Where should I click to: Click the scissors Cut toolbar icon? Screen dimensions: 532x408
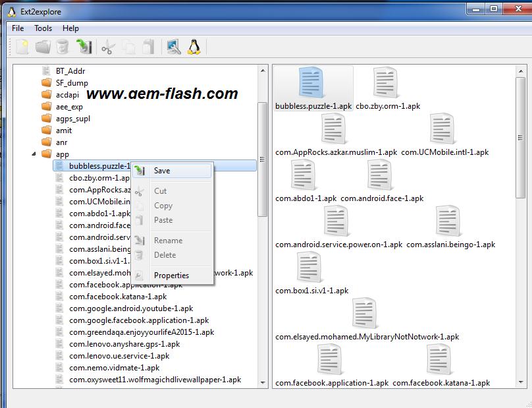[x=108, y=47]
